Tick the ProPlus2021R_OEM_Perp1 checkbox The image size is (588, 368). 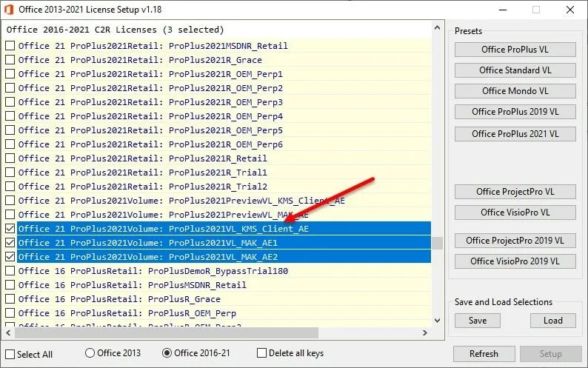(10, 74)
